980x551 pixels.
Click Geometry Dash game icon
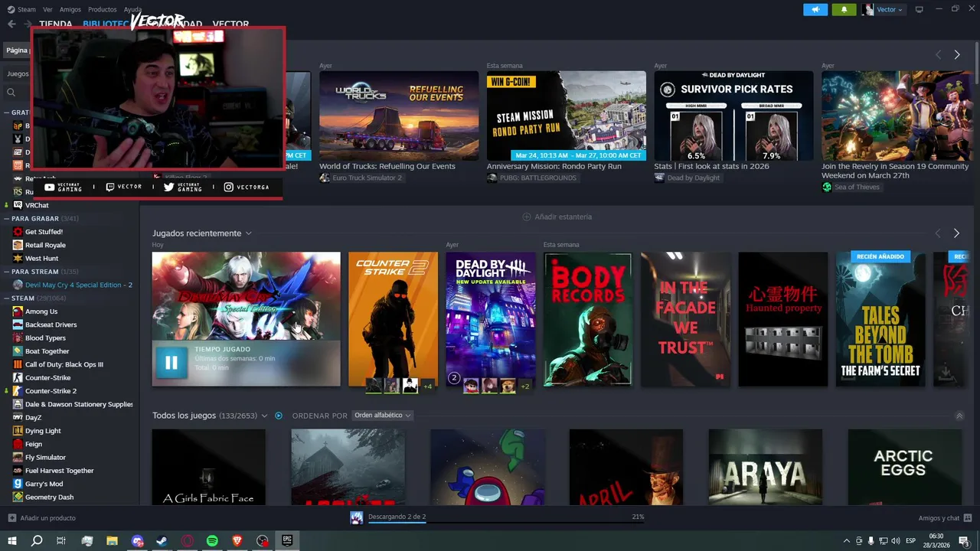pos(18,497)
